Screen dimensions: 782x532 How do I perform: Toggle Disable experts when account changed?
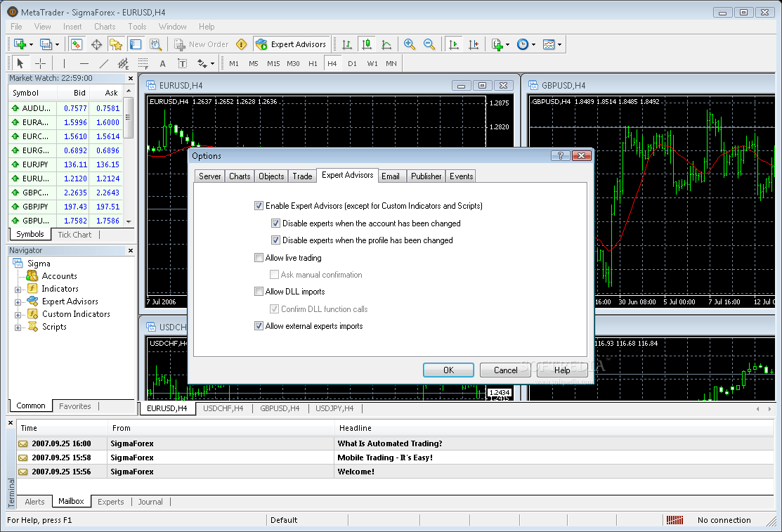(x=276, y=223)
